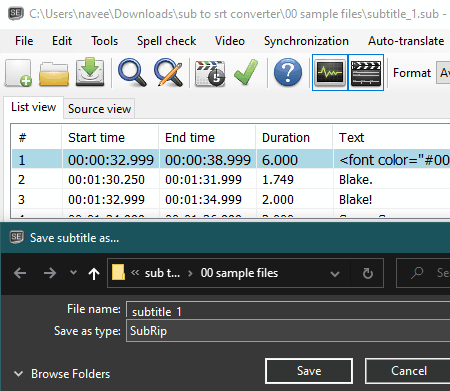Select the row with text Blake!

coord(231,200)
